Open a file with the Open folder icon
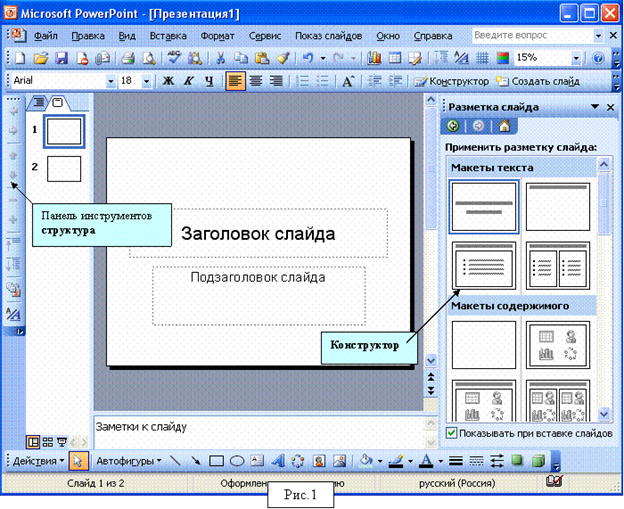The height and width of the screenshot is (509, 624). [x=41, y=59]
